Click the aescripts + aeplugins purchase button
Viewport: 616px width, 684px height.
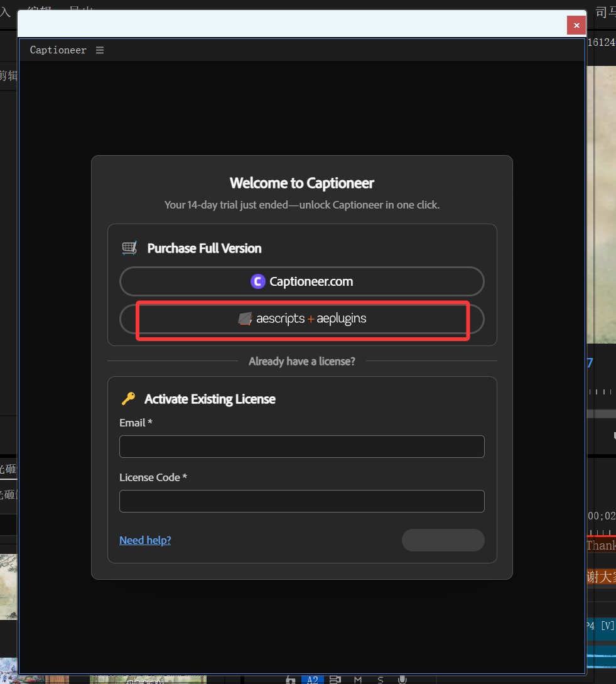pos(302,319)
